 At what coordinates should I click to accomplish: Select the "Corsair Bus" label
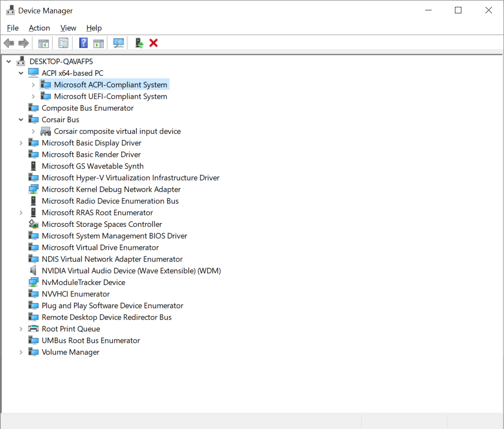[60, 120]
